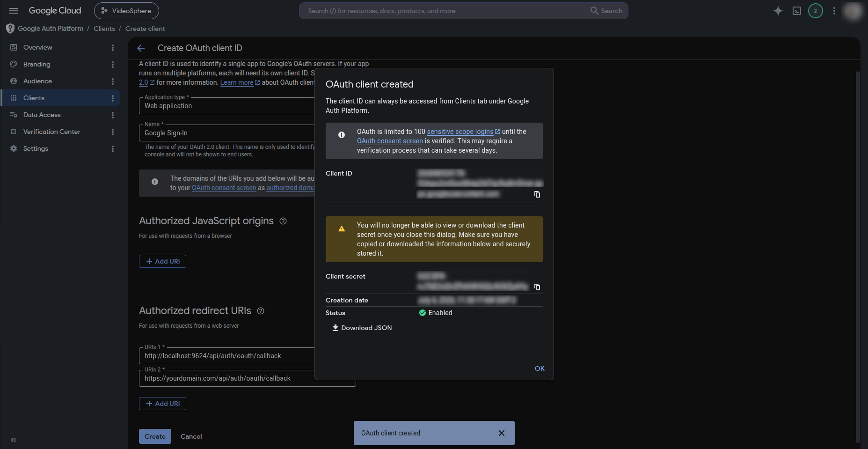Download JSON credentials file
The image size is (868, 449).
pyautogui.click(x=362, y=328)
